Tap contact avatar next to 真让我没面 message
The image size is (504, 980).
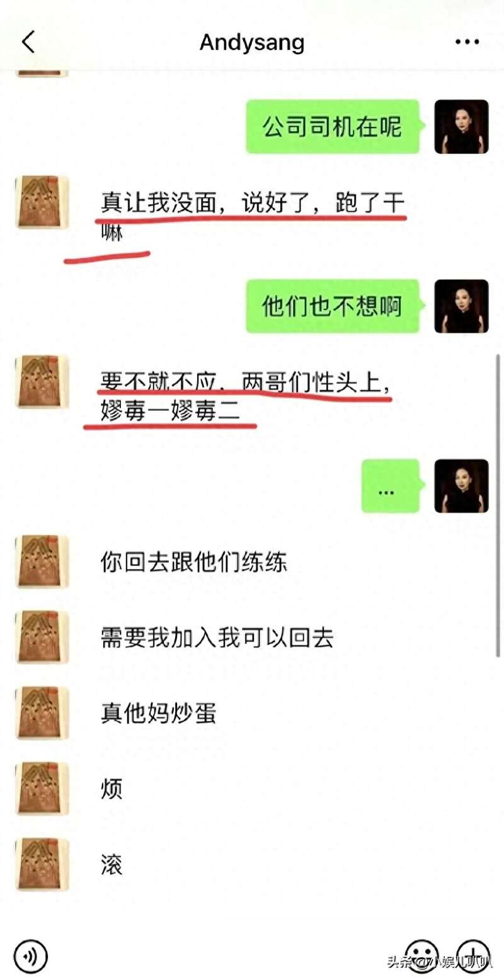(42, 202)
